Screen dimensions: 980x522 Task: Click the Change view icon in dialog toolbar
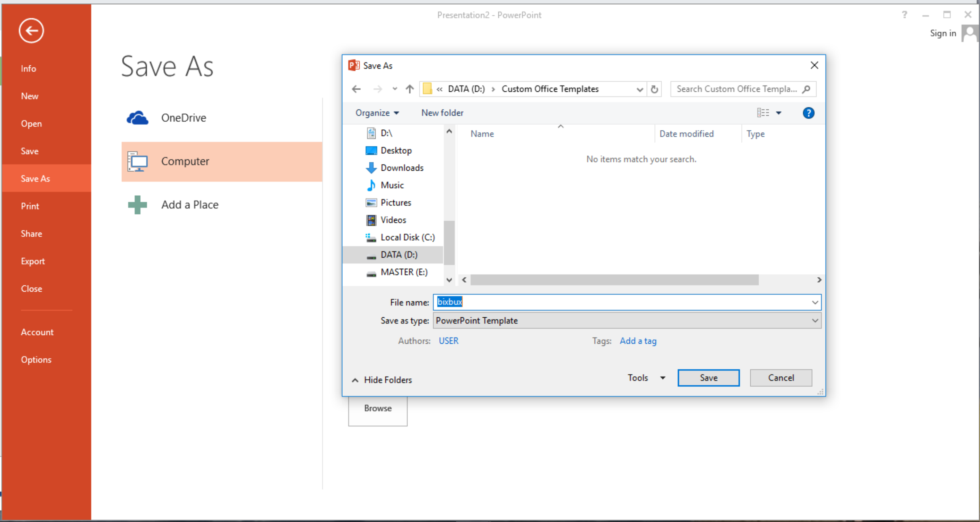[x=763, y=113]
